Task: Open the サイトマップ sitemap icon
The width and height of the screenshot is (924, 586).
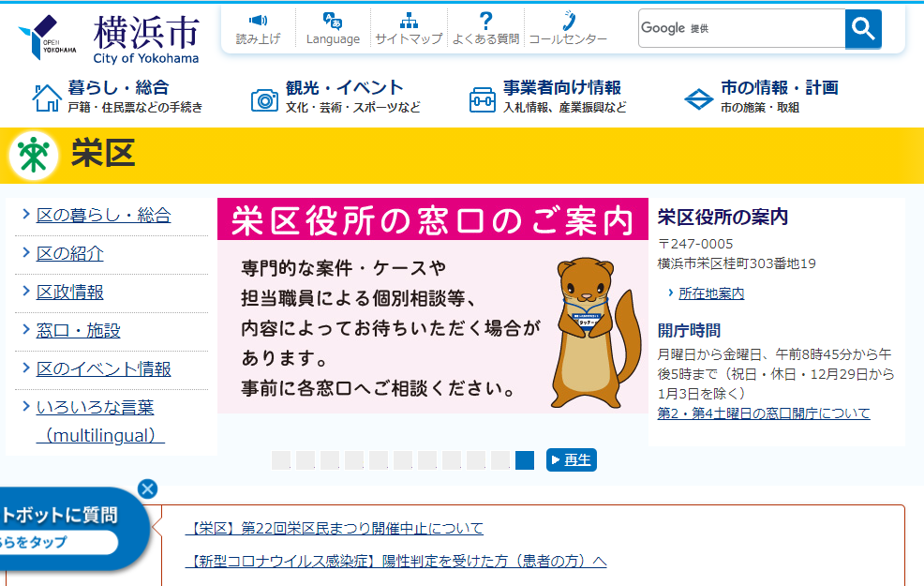Action: 409,21
